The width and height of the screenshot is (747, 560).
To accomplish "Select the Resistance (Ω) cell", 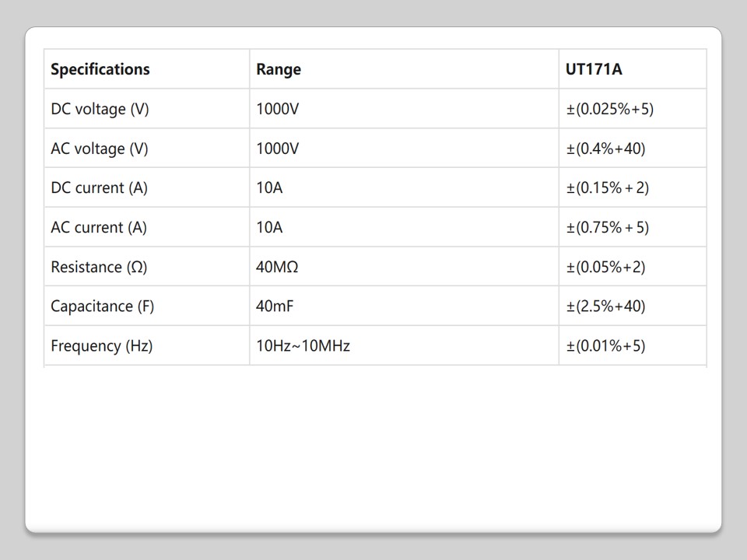I will [x=99, y=268].
